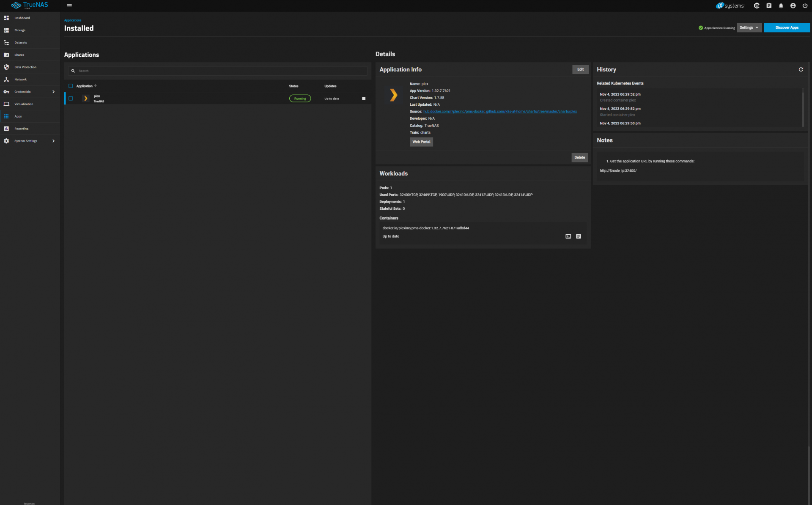Click the search magnifier icon
The width and height of the screenshot is (812, 505).
73,71
